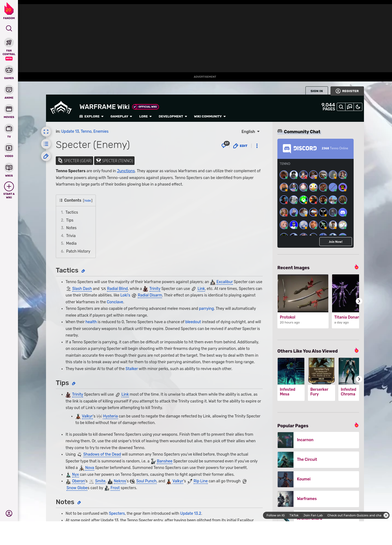Click Join Now on Discord widget
Viewport: 392px width, 545px height.
tap(336, 242)
